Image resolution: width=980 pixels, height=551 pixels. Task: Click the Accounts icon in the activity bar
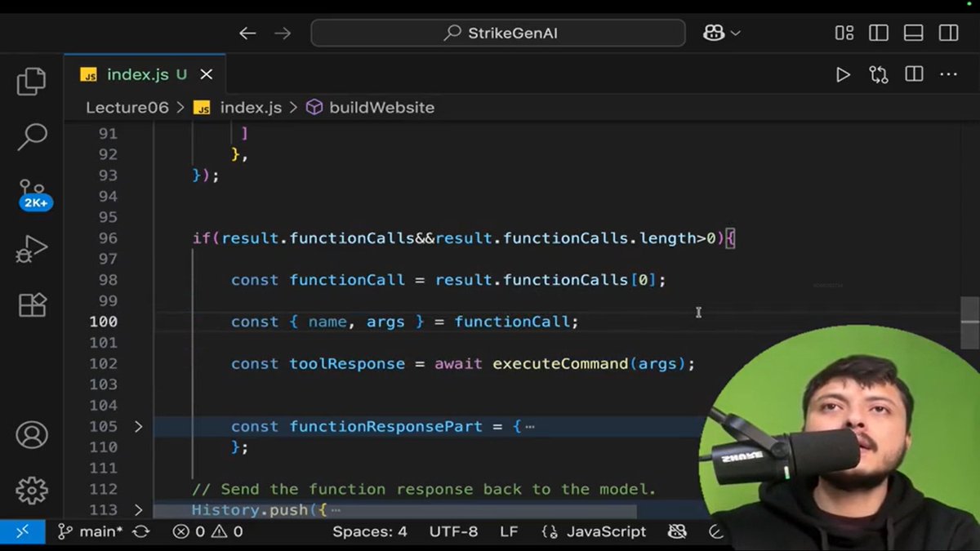point(31,435)
